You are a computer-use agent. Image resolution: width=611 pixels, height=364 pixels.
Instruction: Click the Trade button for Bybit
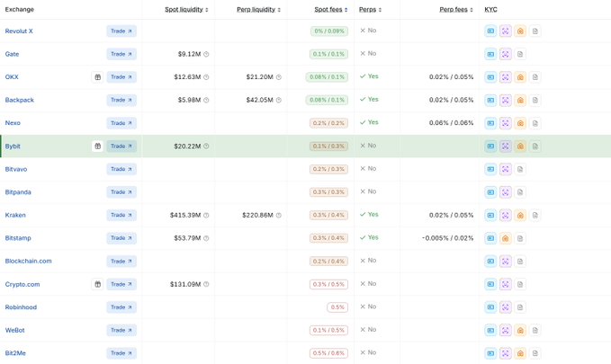coord(121,146)
